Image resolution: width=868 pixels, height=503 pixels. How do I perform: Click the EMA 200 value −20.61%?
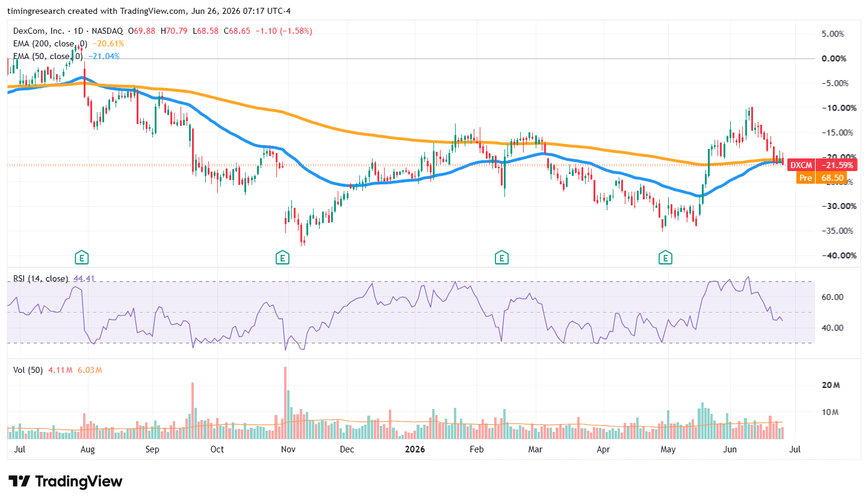point(108,43)
